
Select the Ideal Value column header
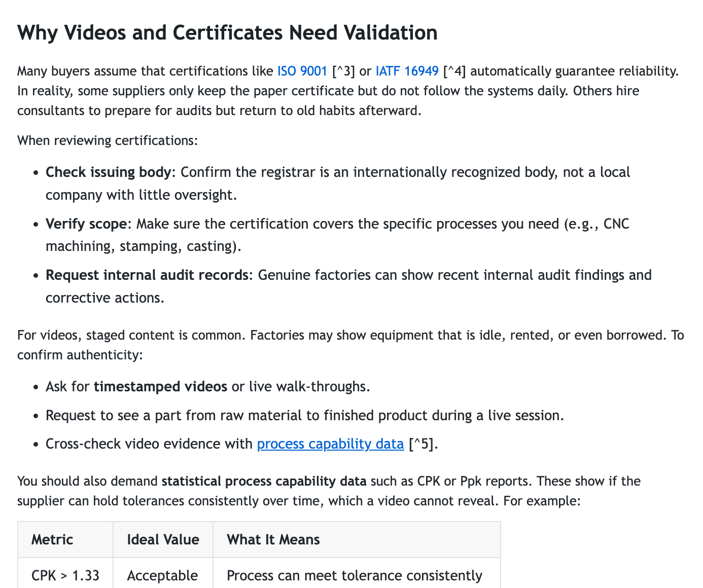[163, 540]
